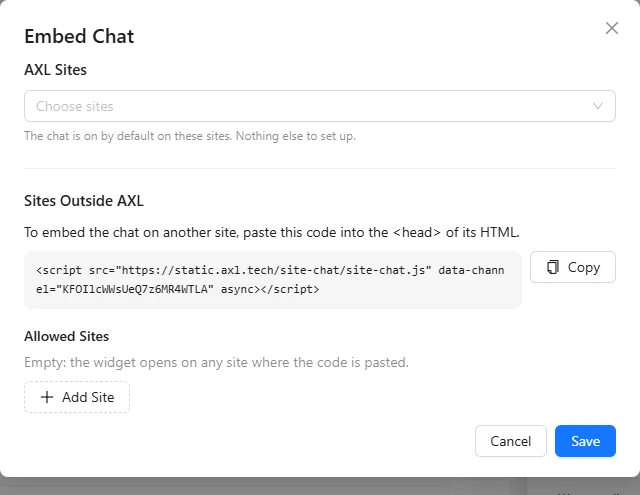The image size is (640, 495).
Task: Click 'Empty: the widget opens on any site' note
Action: [216, 362]
